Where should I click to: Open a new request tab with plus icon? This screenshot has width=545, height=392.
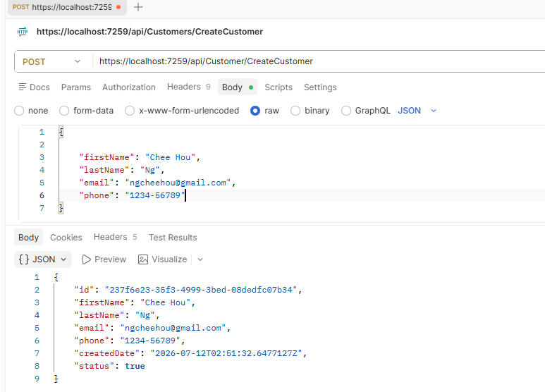tap(138, 7)
